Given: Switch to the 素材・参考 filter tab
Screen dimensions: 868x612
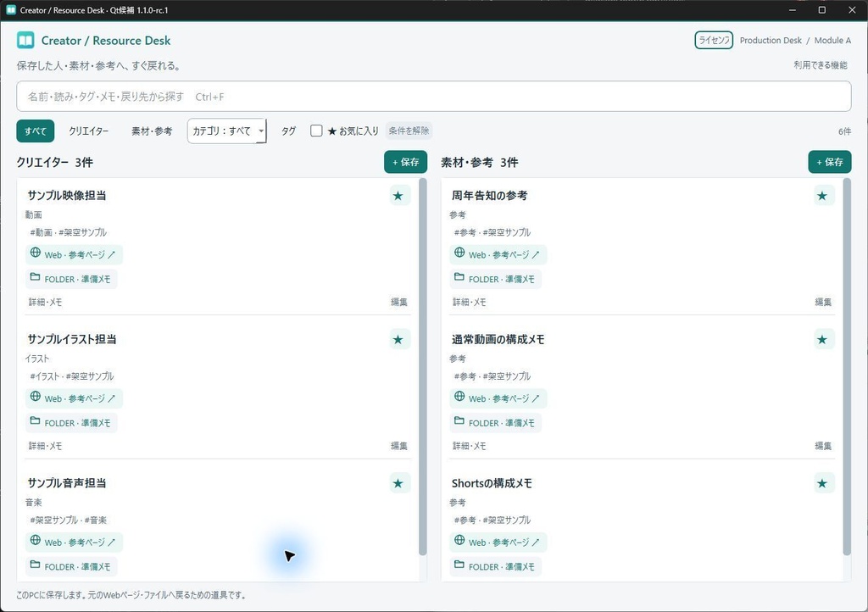Looking at the screenshot, I should (152, 131).
